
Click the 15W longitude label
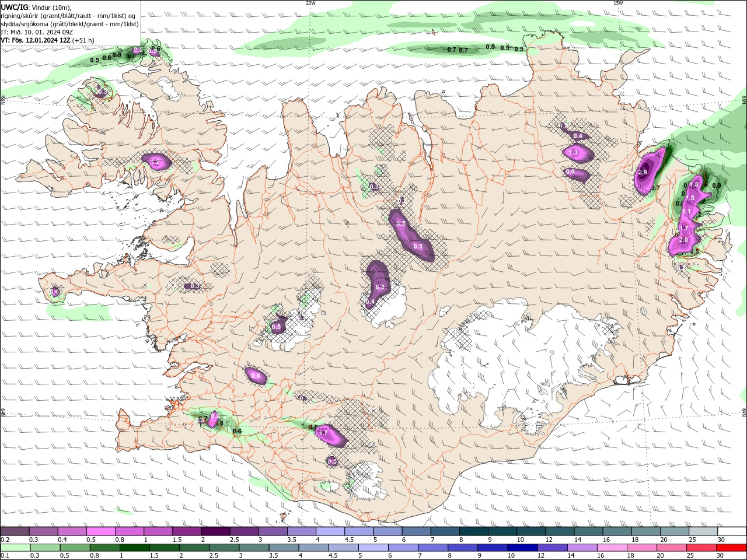coord(619,3)
